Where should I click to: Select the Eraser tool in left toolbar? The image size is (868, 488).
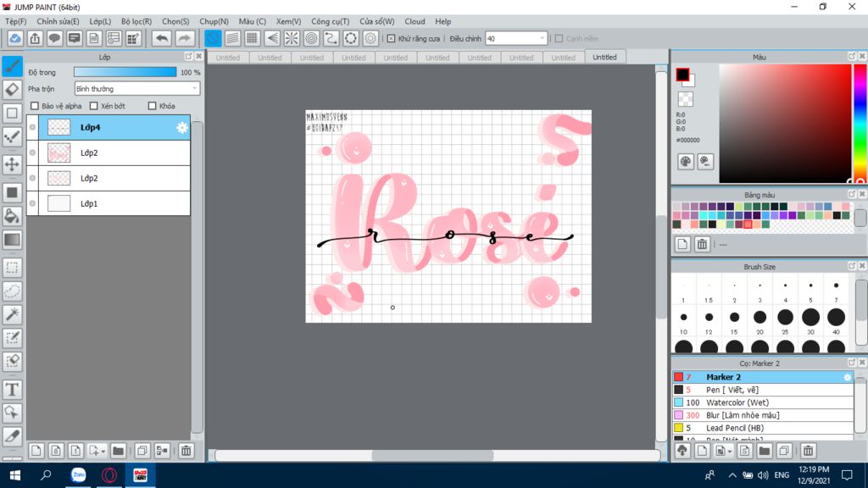pos(12,89)
